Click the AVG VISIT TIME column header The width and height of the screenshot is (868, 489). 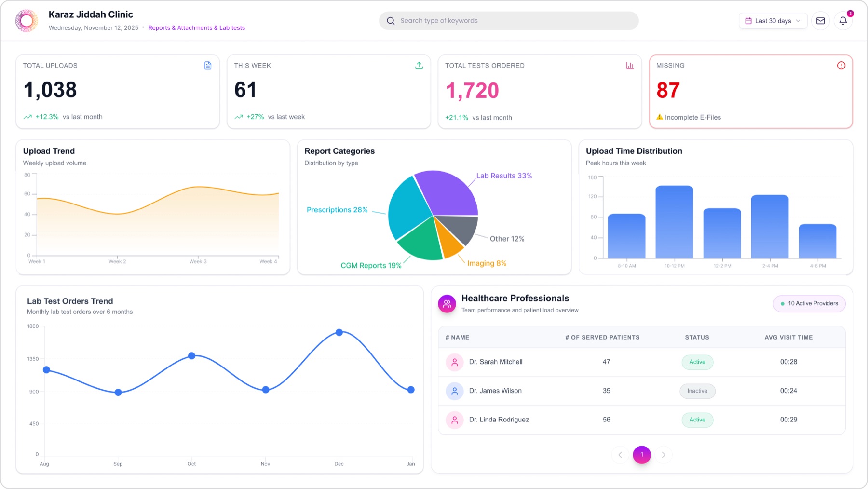(x=788, y=338)
